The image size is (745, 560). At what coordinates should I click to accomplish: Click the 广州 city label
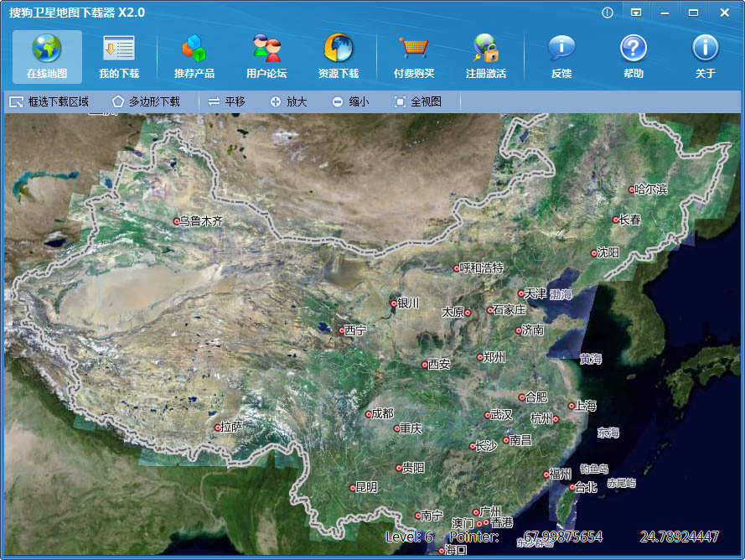[490, 511]
